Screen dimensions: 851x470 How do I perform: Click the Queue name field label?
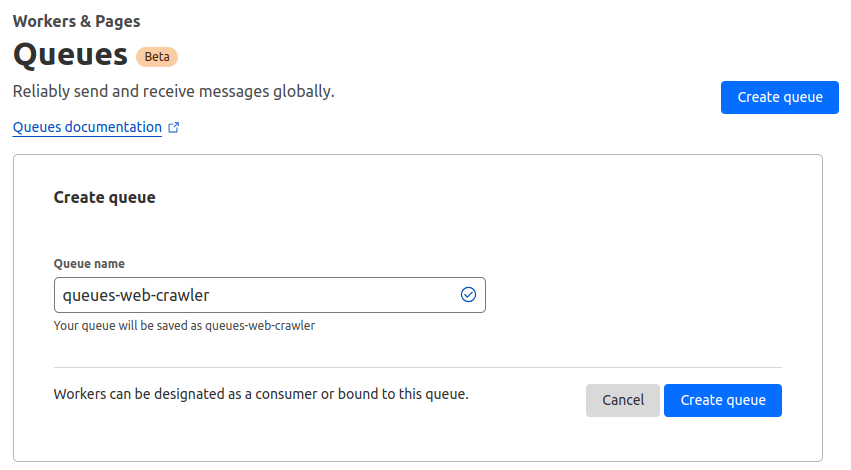(89, 264)
